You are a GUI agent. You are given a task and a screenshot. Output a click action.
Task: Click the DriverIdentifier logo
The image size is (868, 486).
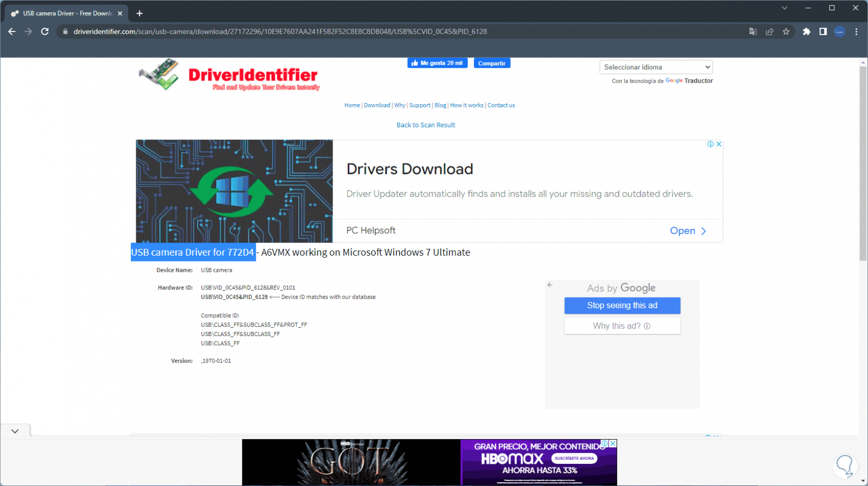[229, 75]
